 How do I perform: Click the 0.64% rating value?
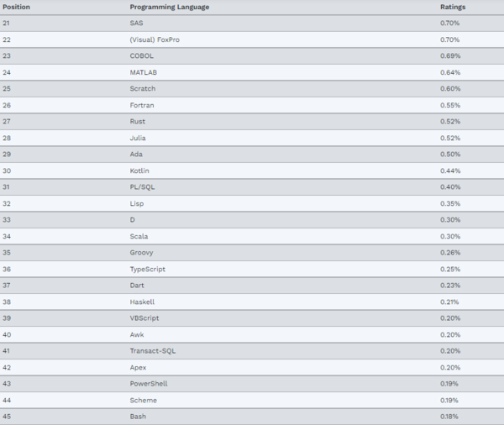tap(449, 72)
